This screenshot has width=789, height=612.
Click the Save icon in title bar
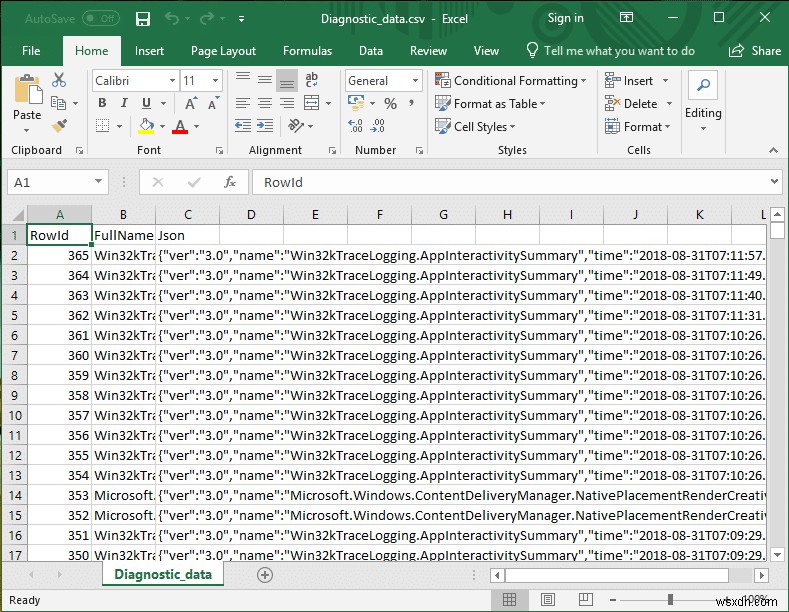(142, 19)
